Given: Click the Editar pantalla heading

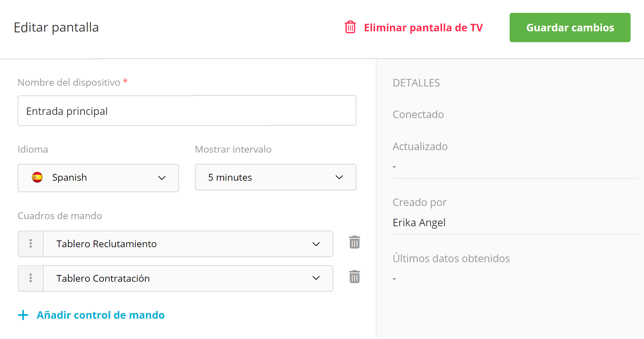Looking at the screenshot, I should click(56, 27).
